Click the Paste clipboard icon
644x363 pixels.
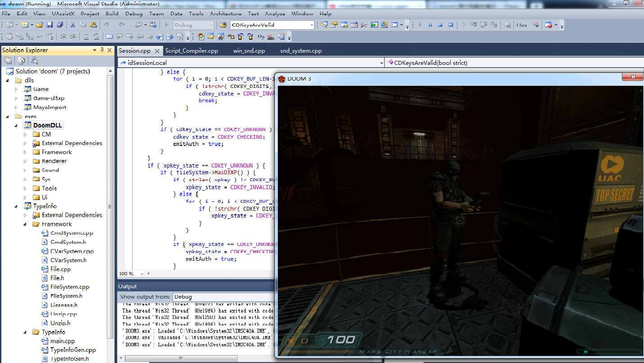93,25
